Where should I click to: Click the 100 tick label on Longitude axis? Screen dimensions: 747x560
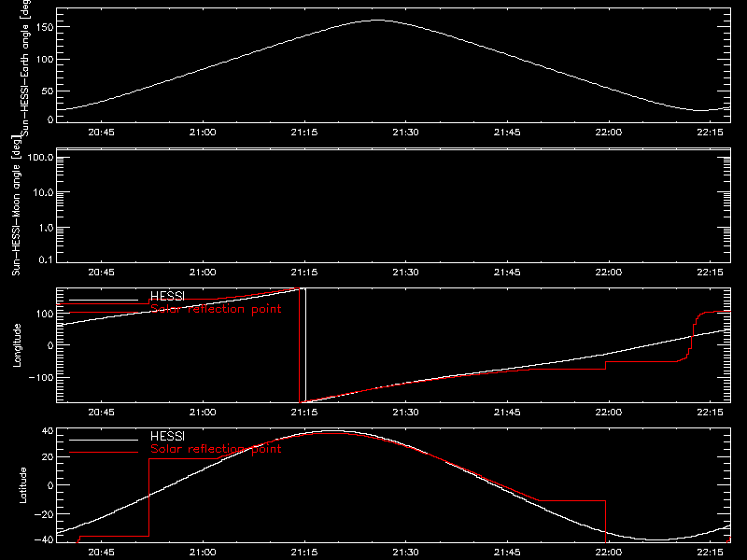(x=44, y=314)
